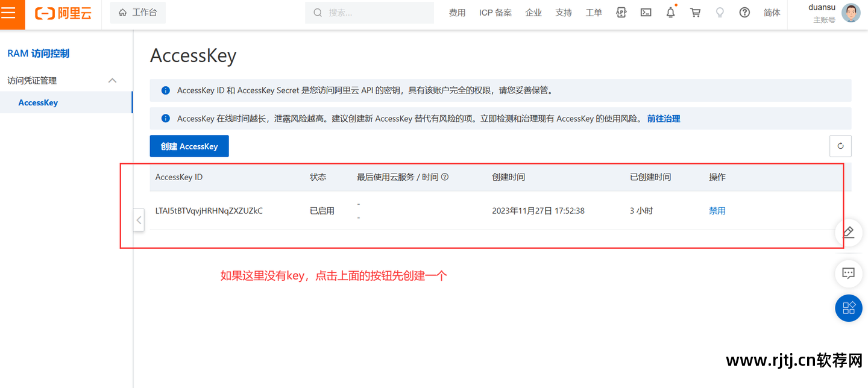Open the shopping cart icon

click(695, 13)
